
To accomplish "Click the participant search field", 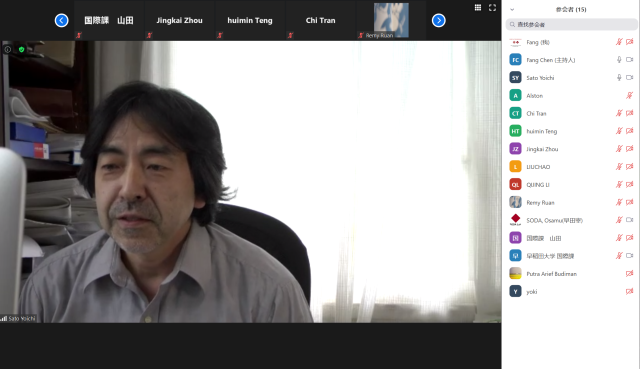I will pyautogui.click(x=571, y=24).
